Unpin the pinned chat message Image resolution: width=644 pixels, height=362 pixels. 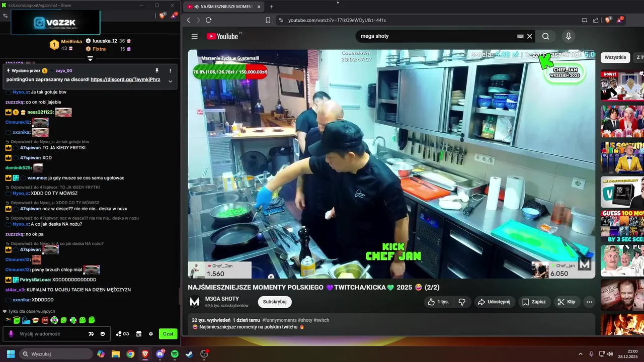pyautogui.click(x=157, y=71)
